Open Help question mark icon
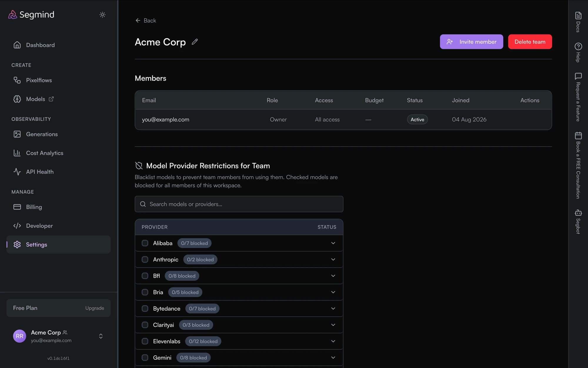The height and width of the screenshot is (368, 588). coord(578,46)
